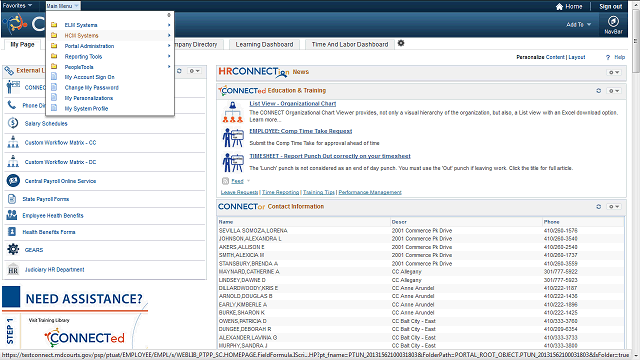Click the PeopleTools folder icon
The height and width of the screenshot is (360, 640).
[54, 67]
